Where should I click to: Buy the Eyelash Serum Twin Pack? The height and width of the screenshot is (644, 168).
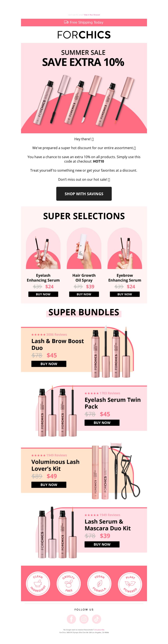click(102, 422)
